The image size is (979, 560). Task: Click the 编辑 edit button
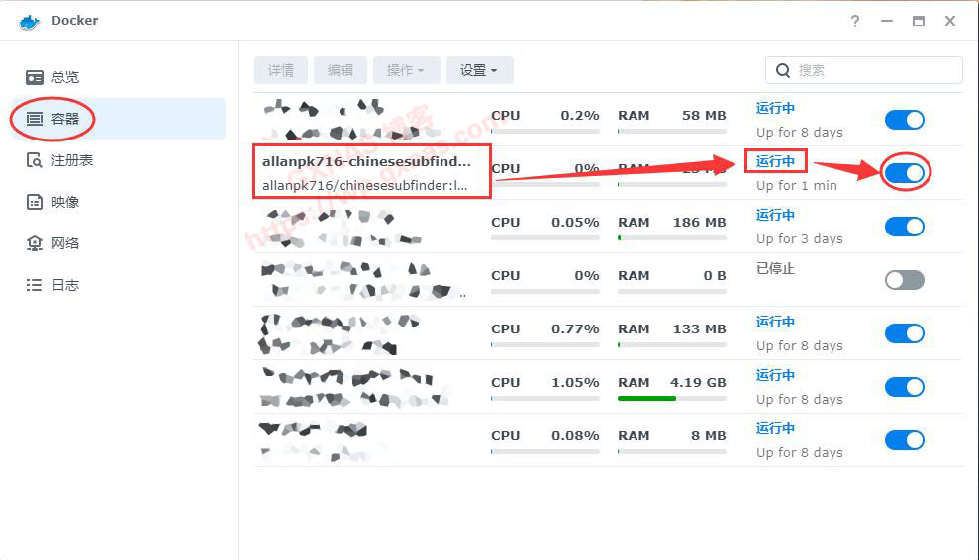[341, 70]
